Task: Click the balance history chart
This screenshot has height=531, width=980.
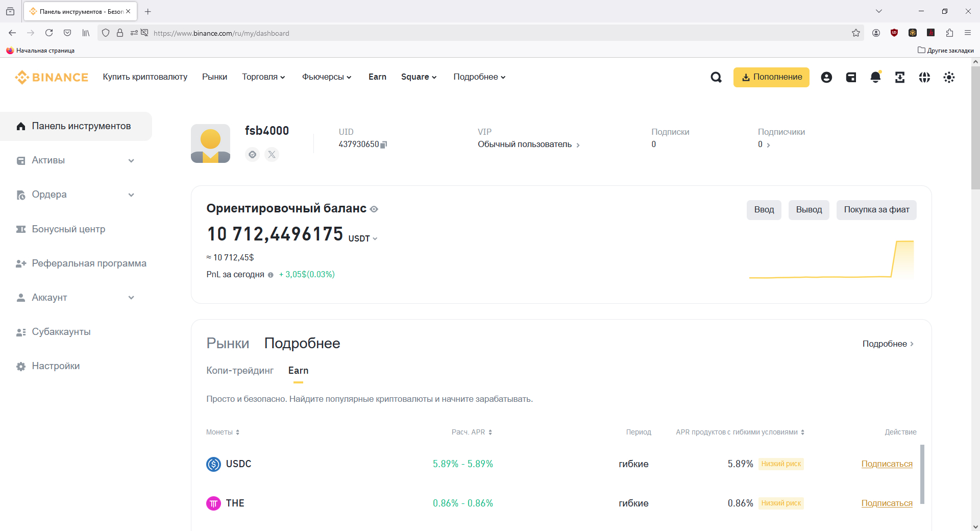Action: click(831, 259)
